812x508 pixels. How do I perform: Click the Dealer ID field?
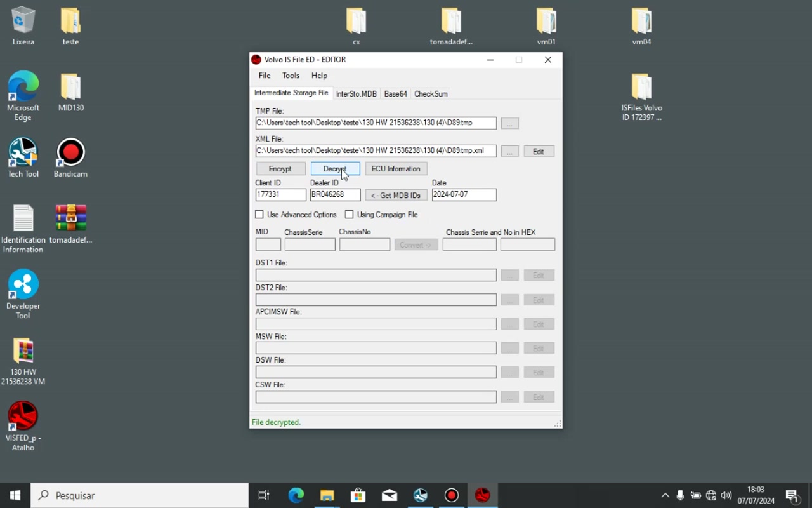click(336, 195)
